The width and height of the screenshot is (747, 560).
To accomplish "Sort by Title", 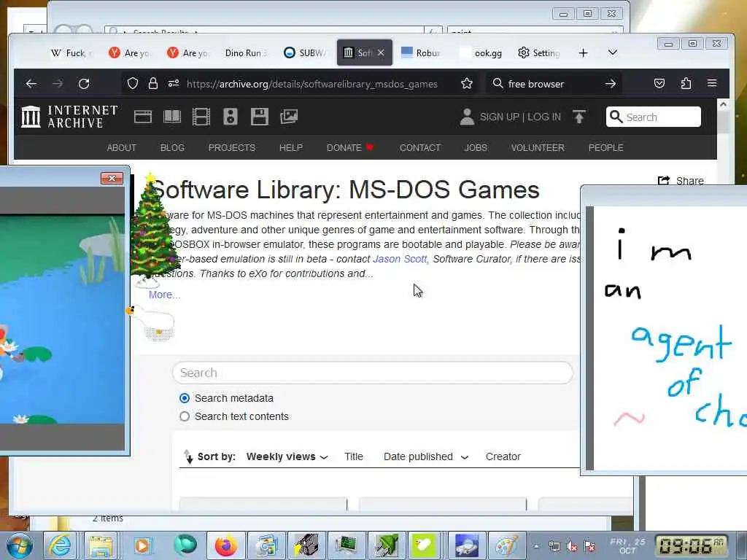I will point(354,456).
